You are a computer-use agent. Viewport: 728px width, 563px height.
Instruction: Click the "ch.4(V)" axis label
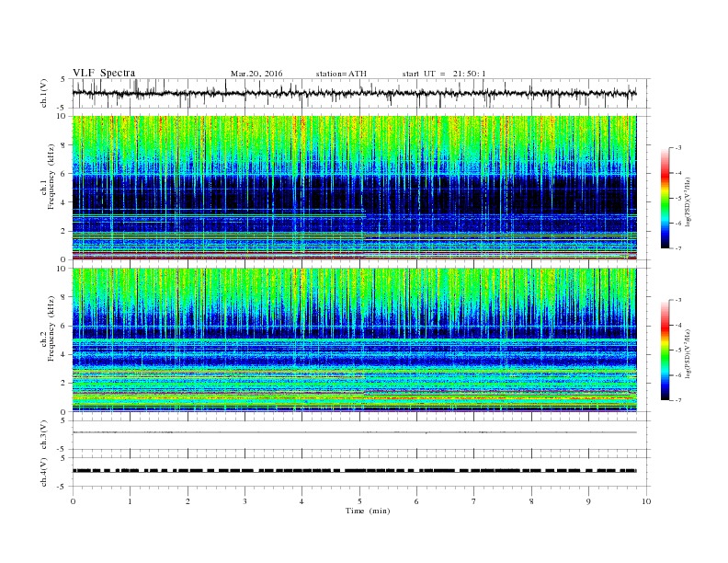tap(44, 472)
